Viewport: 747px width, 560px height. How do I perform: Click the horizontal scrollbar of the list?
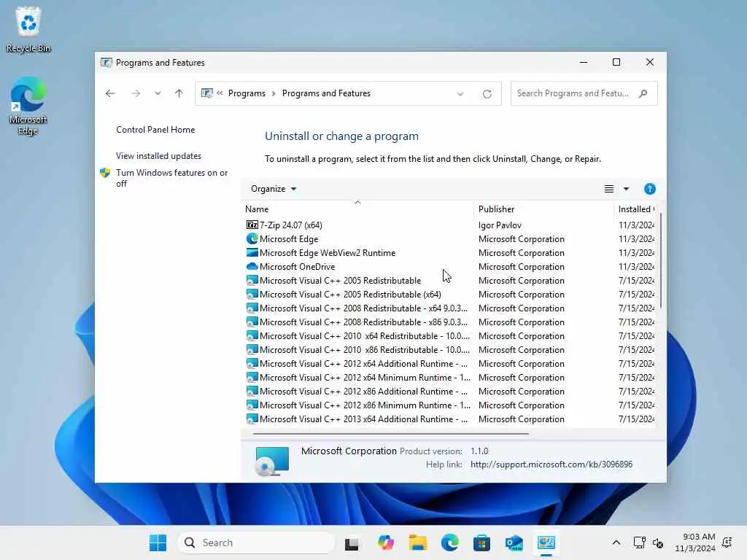coord(391,434)
